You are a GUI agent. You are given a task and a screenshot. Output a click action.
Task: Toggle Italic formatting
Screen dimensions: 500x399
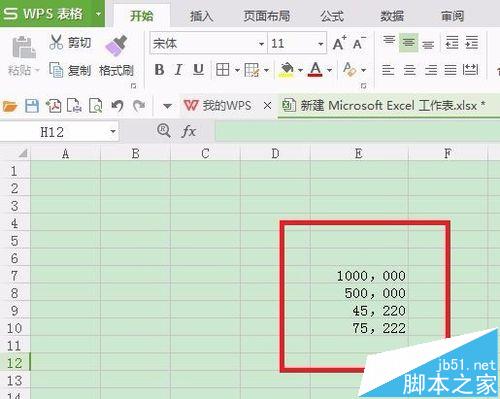(179, 70)
